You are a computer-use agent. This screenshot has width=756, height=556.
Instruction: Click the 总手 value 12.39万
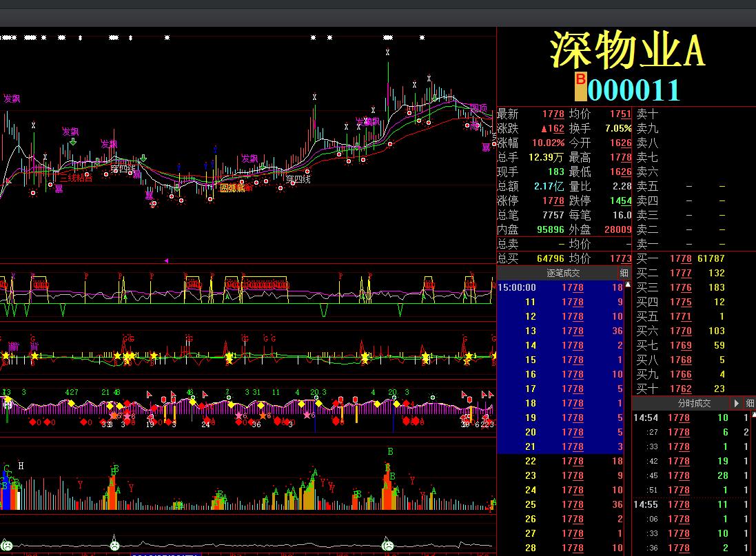click(x=546, y=158)
